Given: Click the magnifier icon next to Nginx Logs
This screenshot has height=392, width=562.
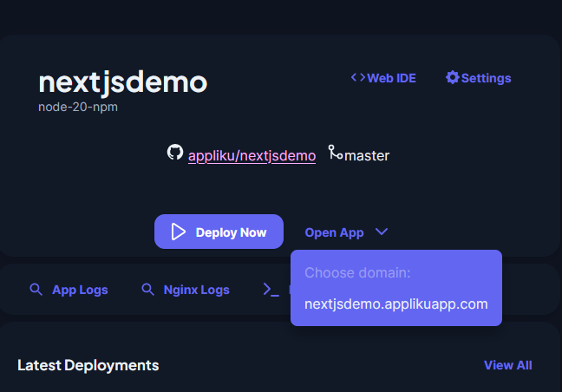Looking at the screenshot, I should pos(148,290).
